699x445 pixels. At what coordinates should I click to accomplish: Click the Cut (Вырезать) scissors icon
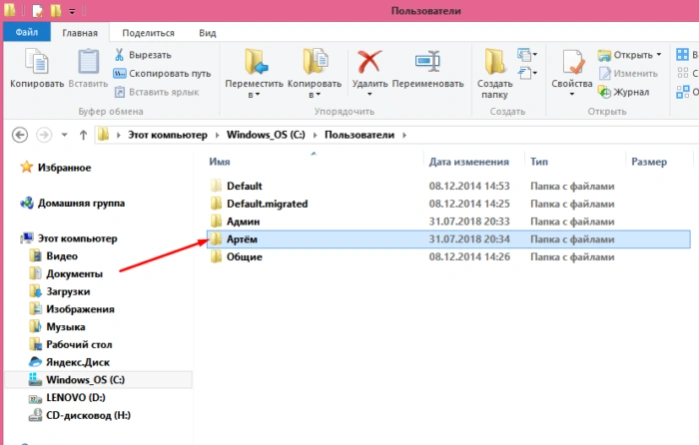click(119, 55)
